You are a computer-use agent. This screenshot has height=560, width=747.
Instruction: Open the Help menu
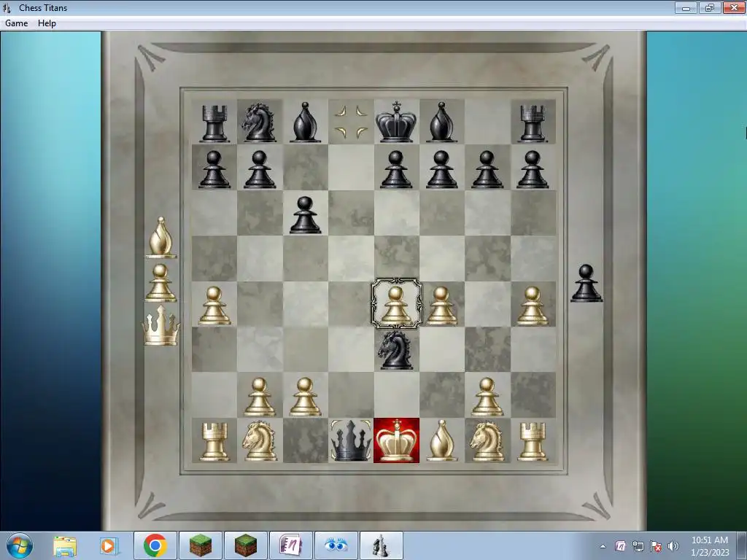(x=47, y=23)
